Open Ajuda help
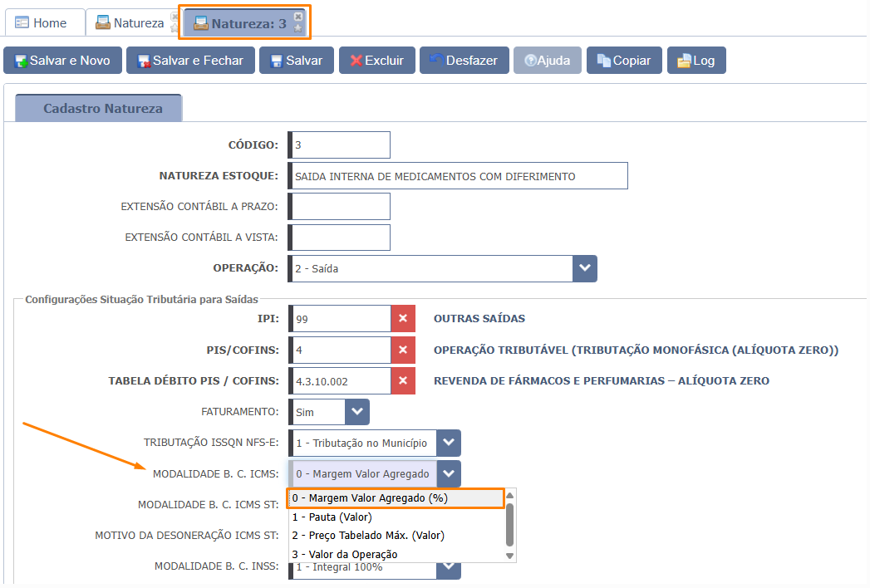This screenshot has width=870, height=588. click(547, 61)
